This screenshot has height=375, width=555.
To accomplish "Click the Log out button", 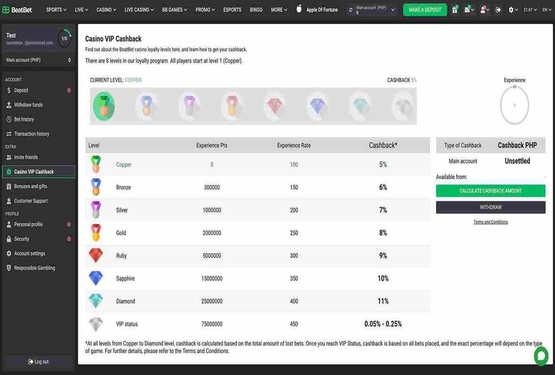I will (38, 362).
